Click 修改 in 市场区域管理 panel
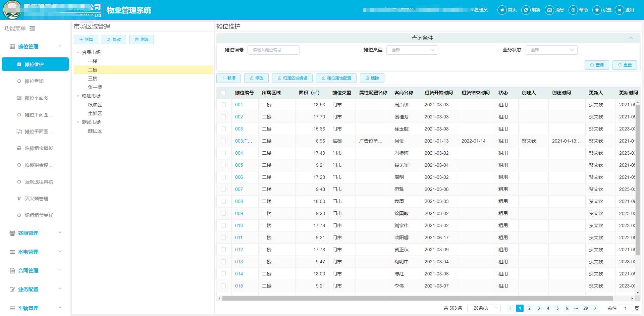 [x=114, y=40]
